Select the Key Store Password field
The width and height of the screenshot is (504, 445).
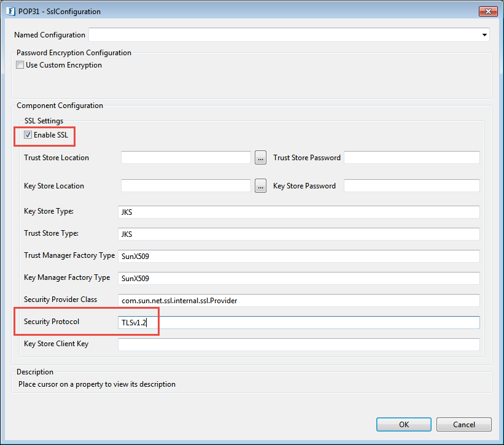coord(412,186)
